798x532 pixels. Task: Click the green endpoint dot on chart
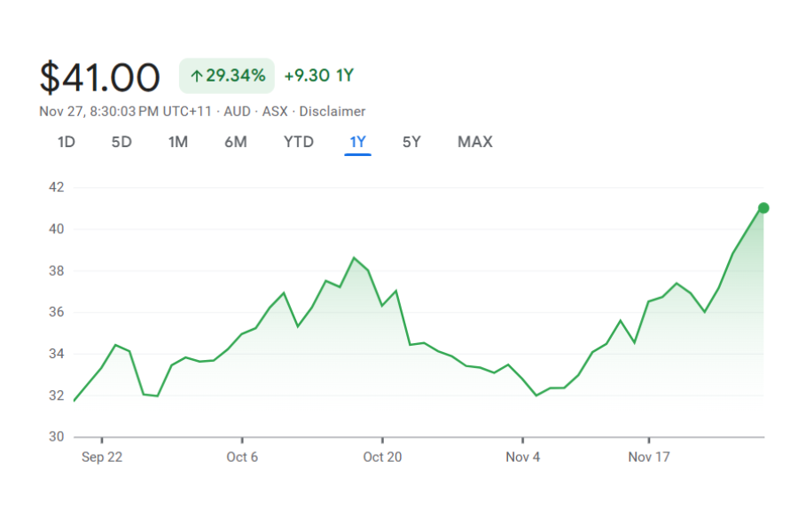[763, 208]
